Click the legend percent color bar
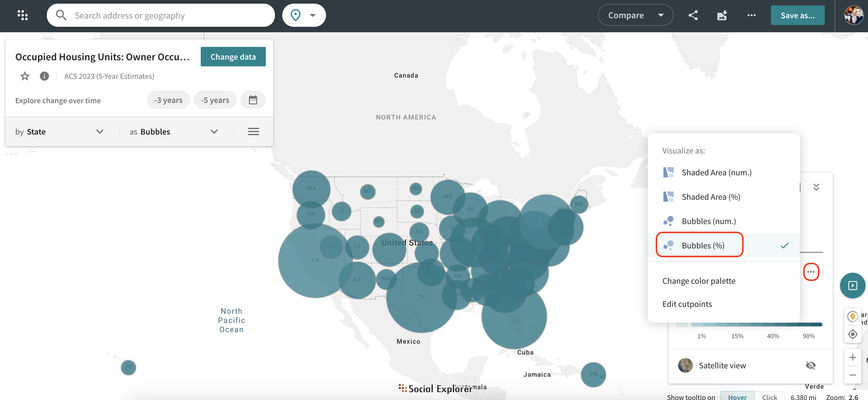The height and width of the screenshot is (400, 868). [x=756, y=324]
